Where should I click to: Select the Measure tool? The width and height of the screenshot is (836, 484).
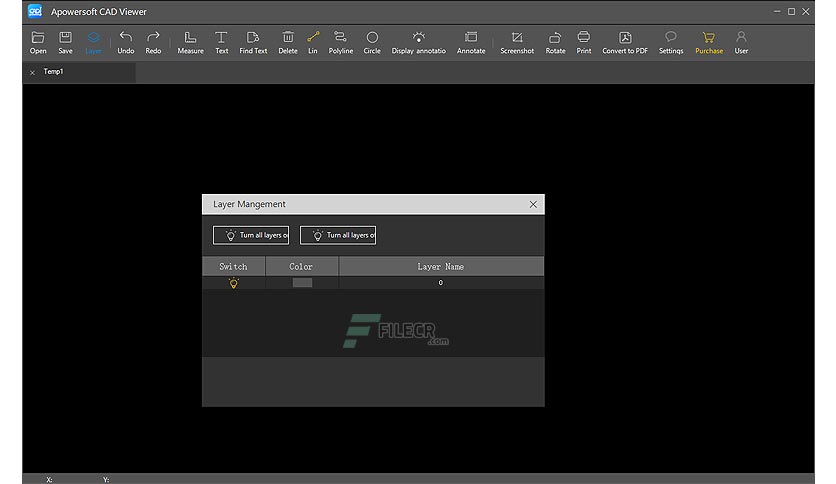coord(190,42)
